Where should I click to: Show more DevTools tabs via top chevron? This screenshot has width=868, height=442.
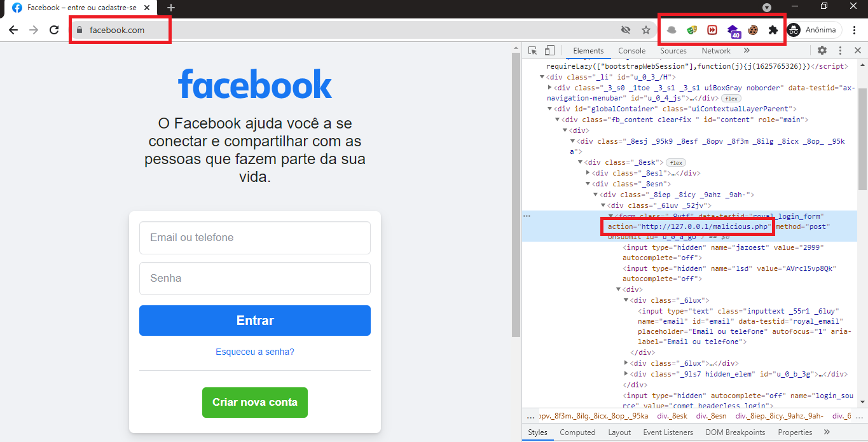pos(747,50)
